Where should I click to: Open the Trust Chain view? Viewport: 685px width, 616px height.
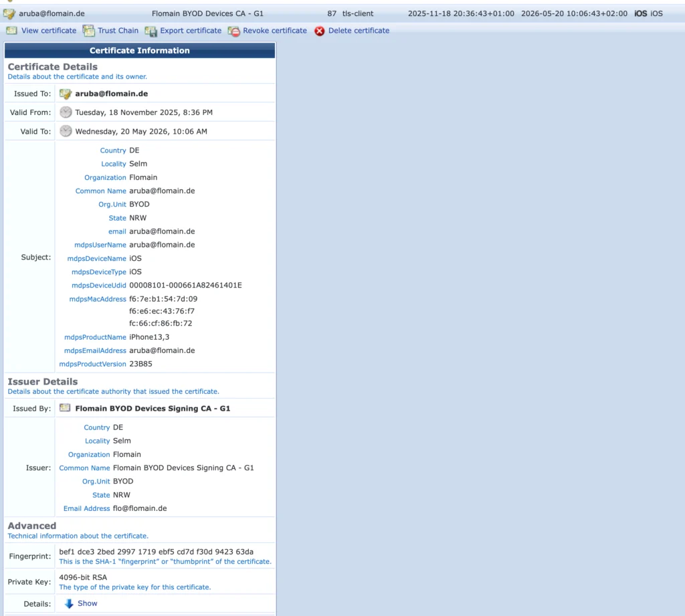tap(118, 31)
